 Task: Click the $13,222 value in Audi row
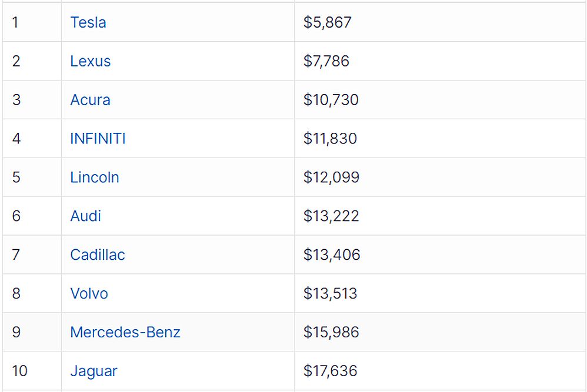[331, 216]
